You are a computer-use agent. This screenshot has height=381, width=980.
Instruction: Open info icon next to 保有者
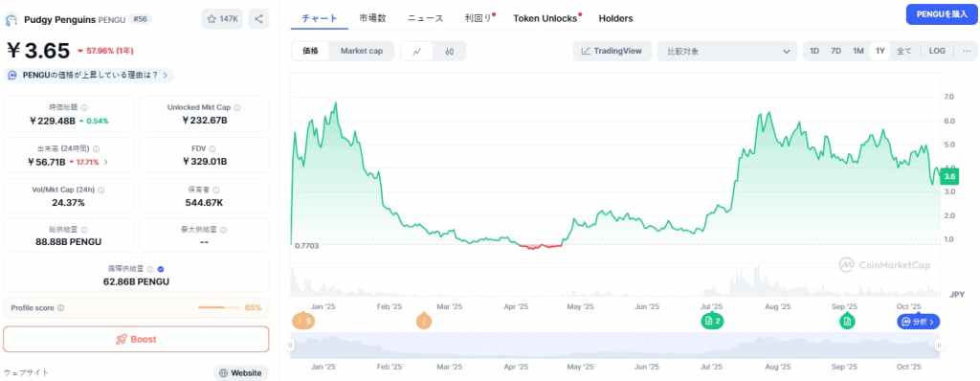(217, 190)
